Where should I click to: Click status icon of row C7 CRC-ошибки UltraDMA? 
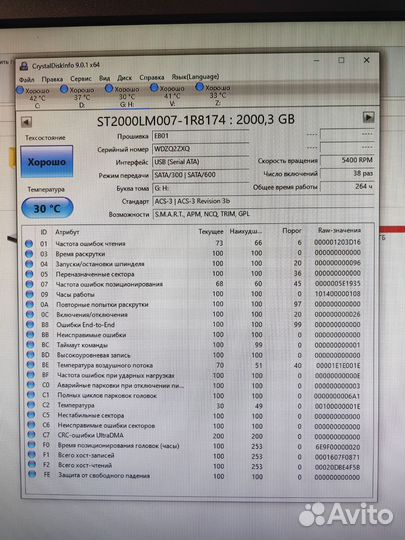point(31,435)
